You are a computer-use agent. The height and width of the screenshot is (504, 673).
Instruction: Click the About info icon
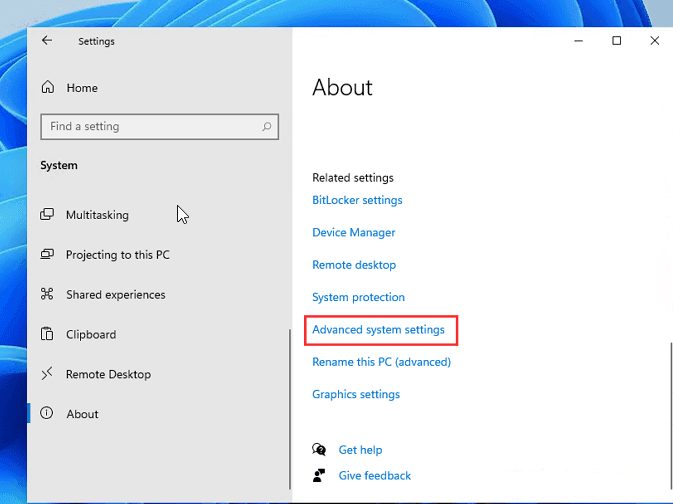pyautogui.click(x=47, y=414)
